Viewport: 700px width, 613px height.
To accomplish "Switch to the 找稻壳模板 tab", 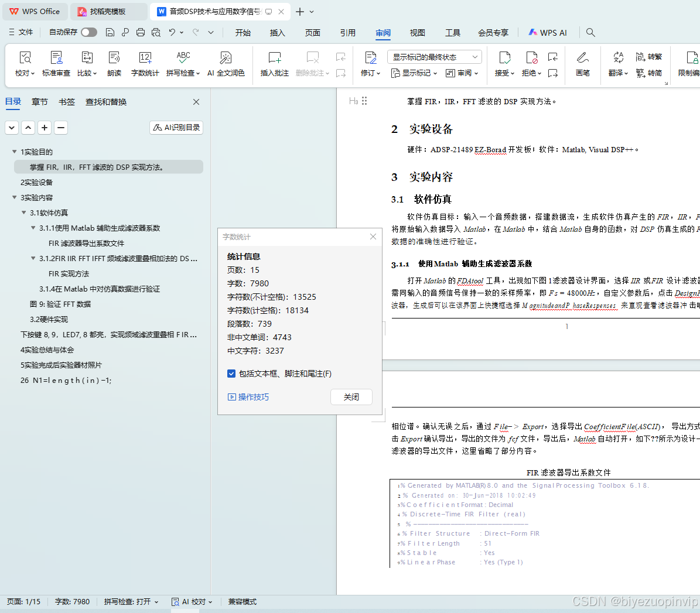I will [x=108, y=12].
